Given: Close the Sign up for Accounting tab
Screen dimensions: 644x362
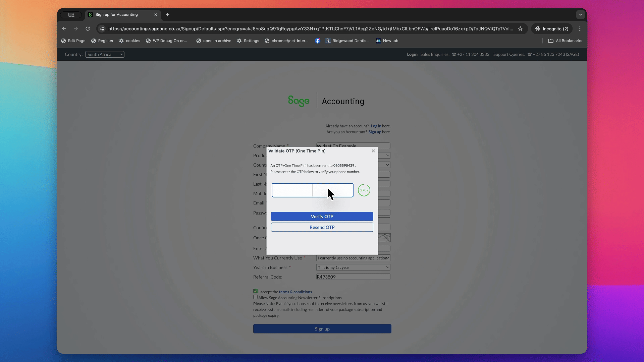Looking at the screenshot, I should click(x=156, y=15).
